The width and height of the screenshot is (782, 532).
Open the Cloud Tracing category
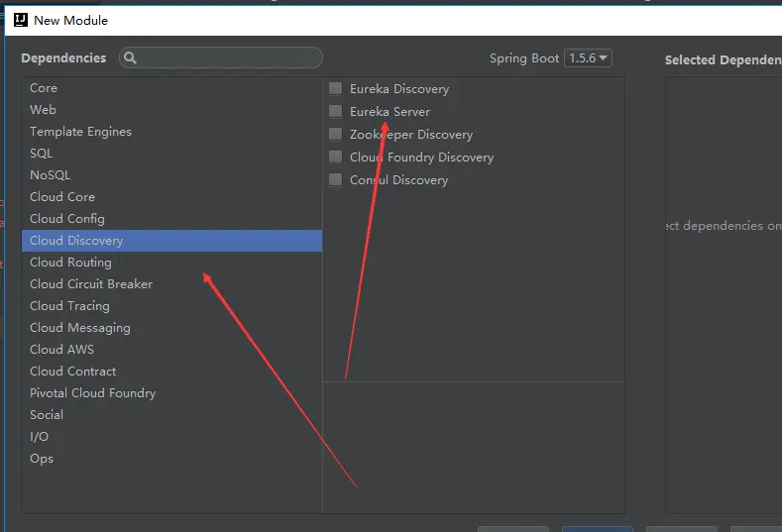[x=171, y=306]
